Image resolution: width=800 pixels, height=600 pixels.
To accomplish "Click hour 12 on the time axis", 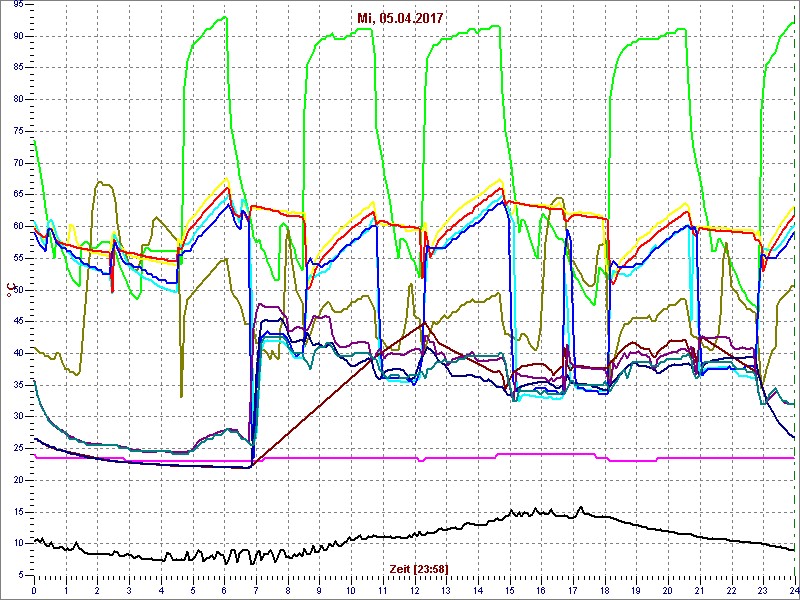I will tap(414, 588).
